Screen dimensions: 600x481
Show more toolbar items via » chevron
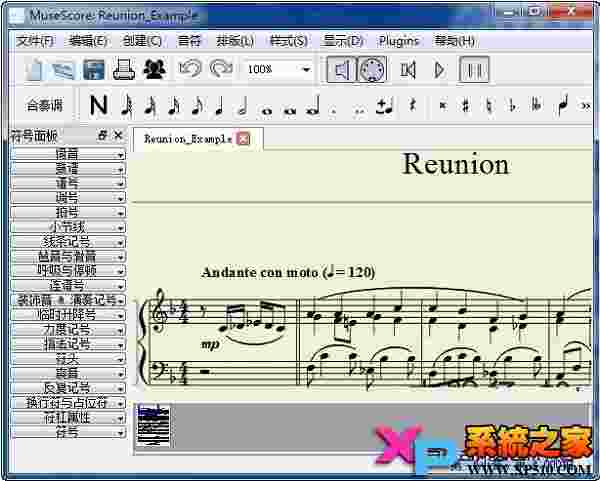586,106
